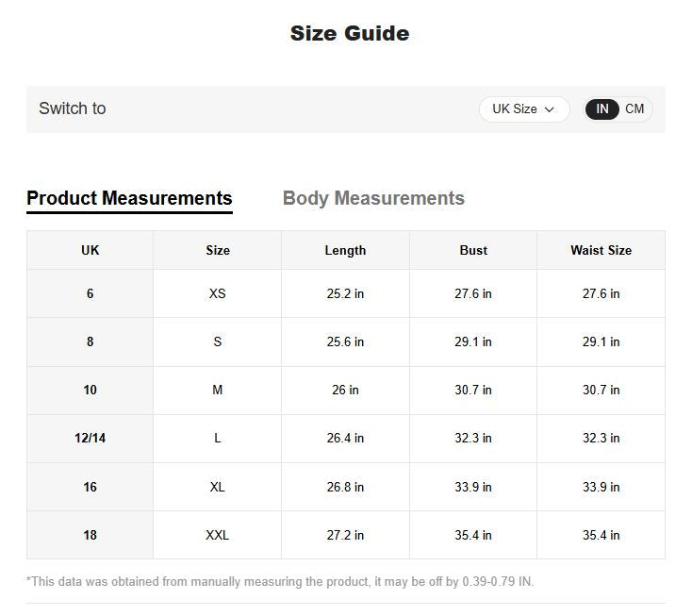Click the Bust column header
Viewport: 692px width, 616px height.
[x=473, y=250]
